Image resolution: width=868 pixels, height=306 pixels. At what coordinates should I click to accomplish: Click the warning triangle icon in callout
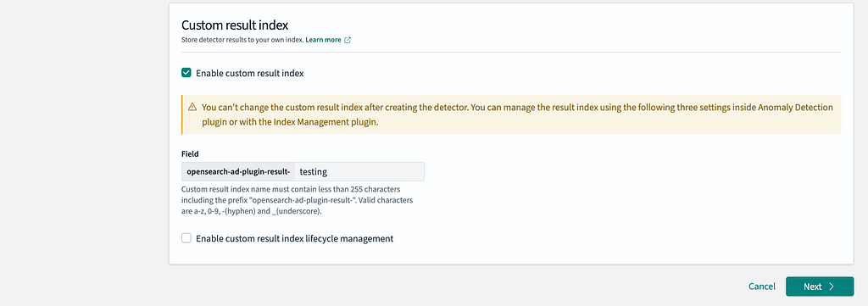tap(192, 107)
